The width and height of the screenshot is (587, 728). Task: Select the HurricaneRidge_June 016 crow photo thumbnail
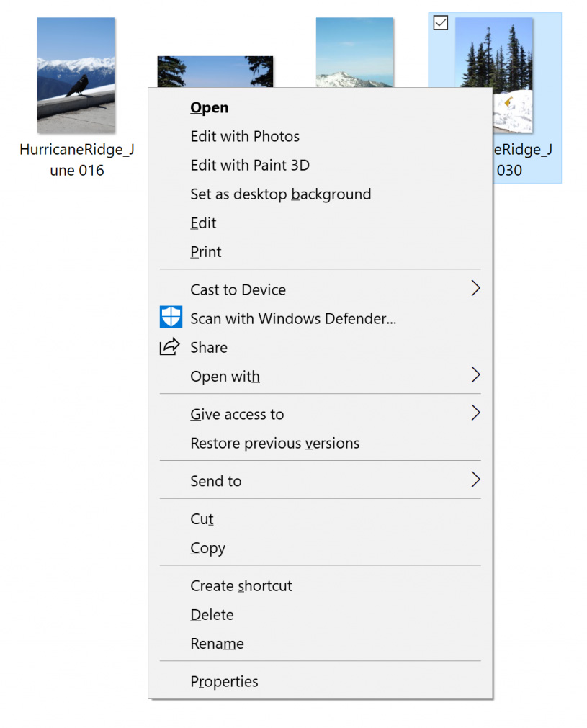(x=76, y=75)
